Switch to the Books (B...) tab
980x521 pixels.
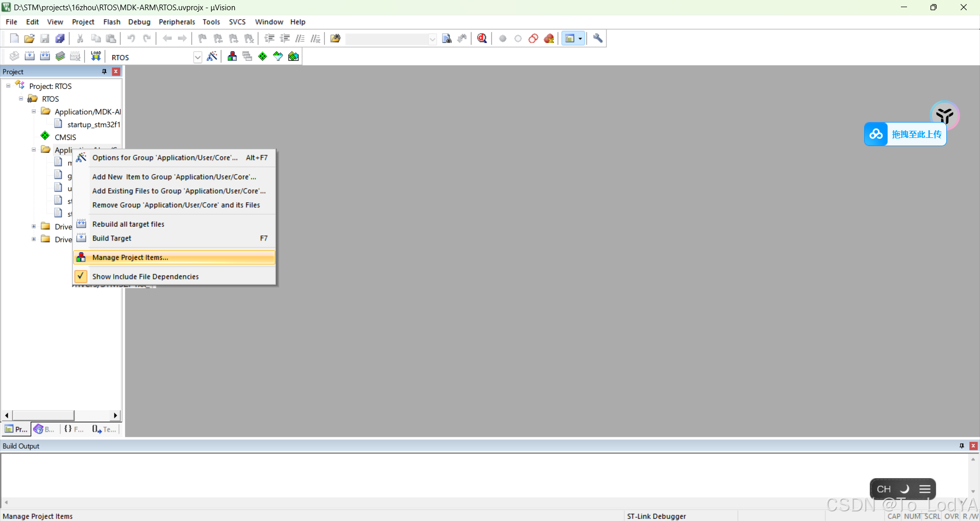(x=44, y=429)
